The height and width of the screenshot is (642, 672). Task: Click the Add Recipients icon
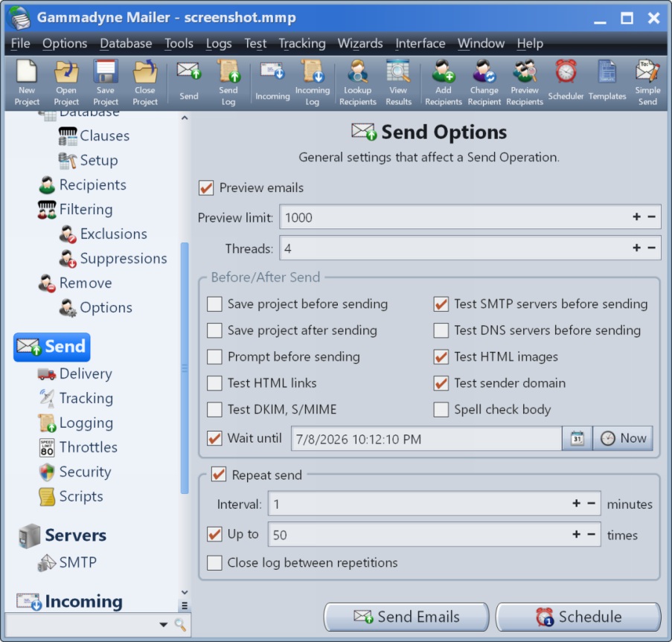(x=443, y=83)
